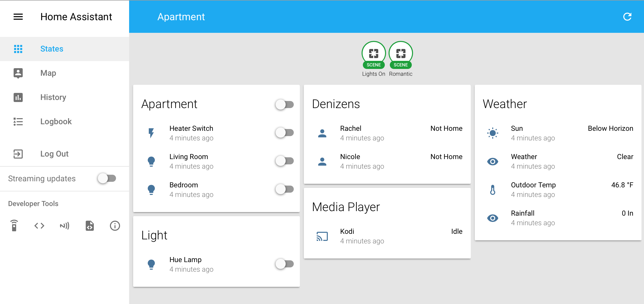Activate the Lights On scene badge
The width and height of the screenshot is (644, 304).
coord(373,54)
